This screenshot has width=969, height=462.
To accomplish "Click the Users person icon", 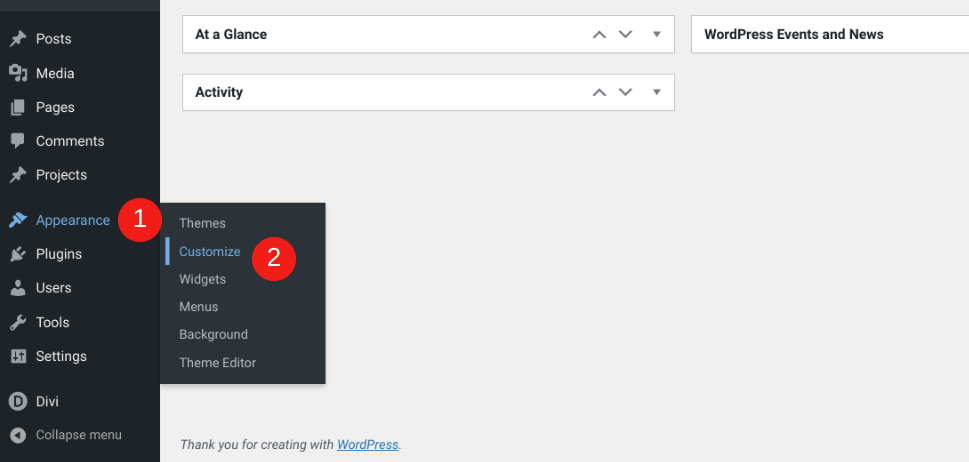I will (18, 288).
